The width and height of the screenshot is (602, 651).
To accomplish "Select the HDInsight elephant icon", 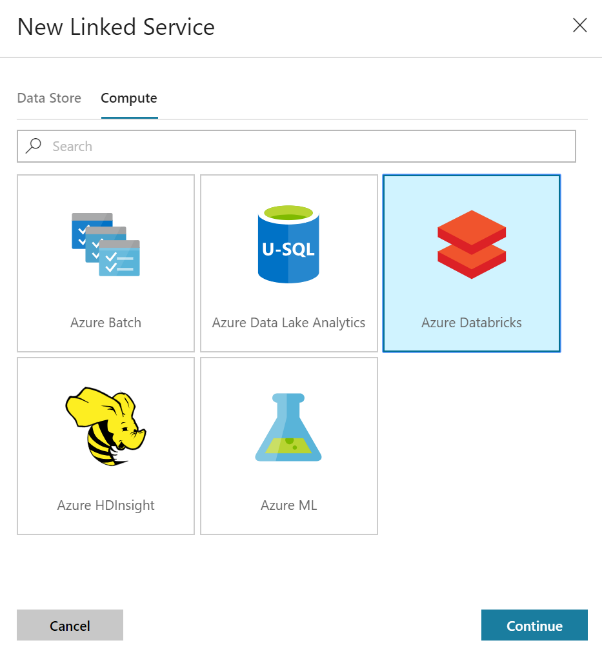I will 106,426.
